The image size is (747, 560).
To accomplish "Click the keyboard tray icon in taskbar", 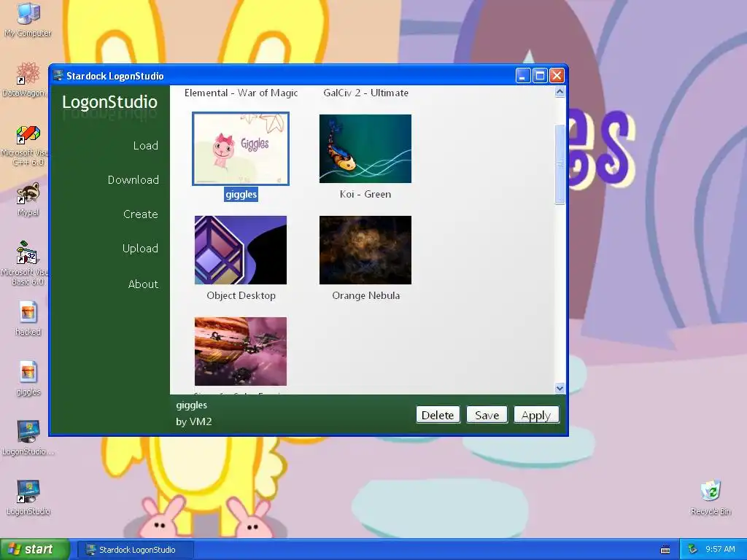I will pyautogui.click(x=665, y=550).
